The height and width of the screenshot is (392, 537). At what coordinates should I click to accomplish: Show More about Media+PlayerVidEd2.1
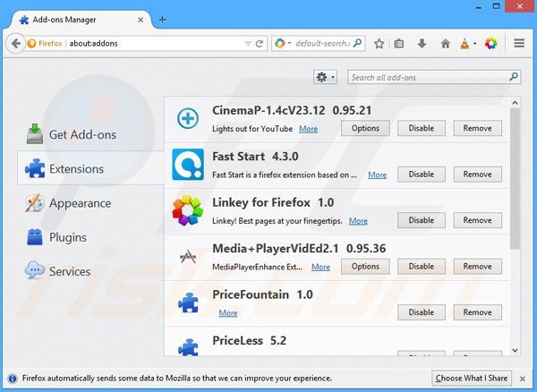320,267
